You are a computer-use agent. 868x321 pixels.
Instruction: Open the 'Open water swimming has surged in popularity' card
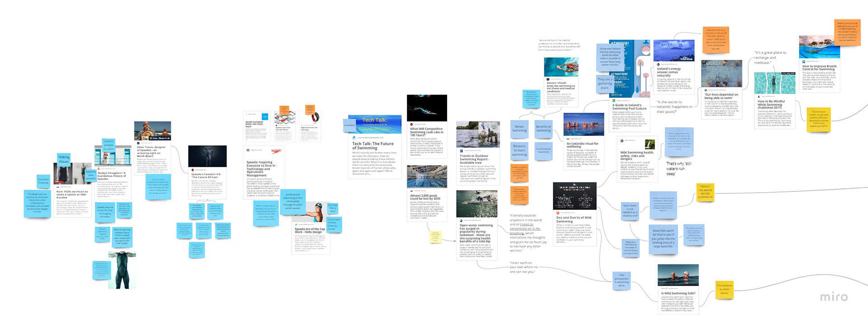point(477,225)
